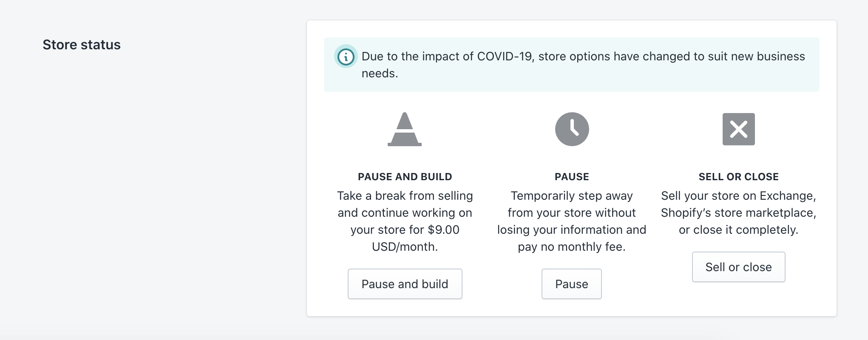Select the "PAUSE AND BUILD" heading
This screenshot has height=340, width=868.
tap(405, 177)
